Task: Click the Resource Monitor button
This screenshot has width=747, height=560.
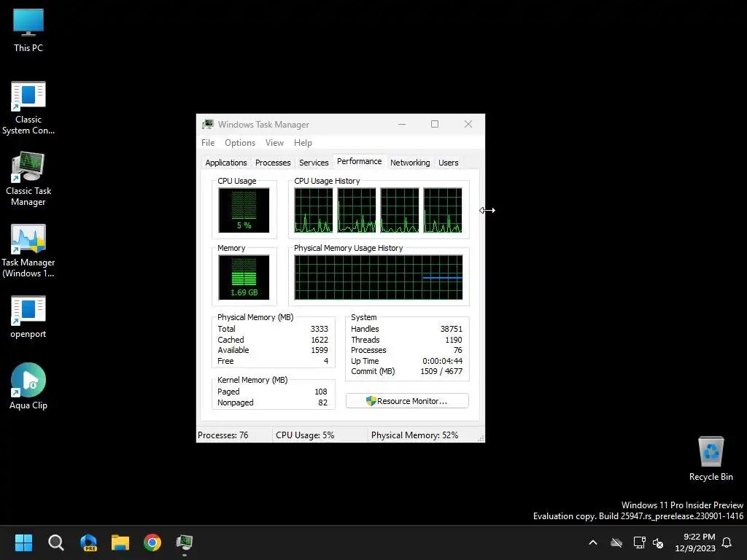Action: coord(407,401)
